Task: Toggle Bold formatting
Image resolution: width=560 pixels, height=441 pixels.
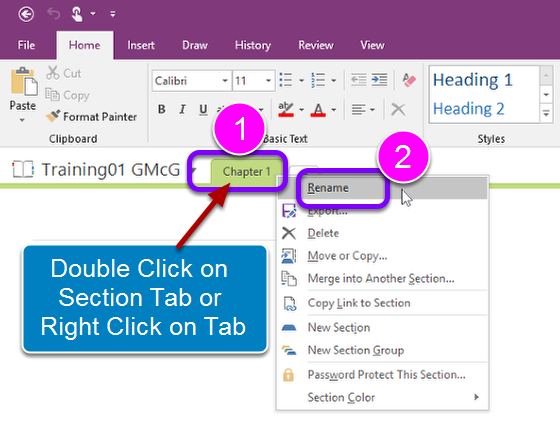Action: (x=161, y=109)
